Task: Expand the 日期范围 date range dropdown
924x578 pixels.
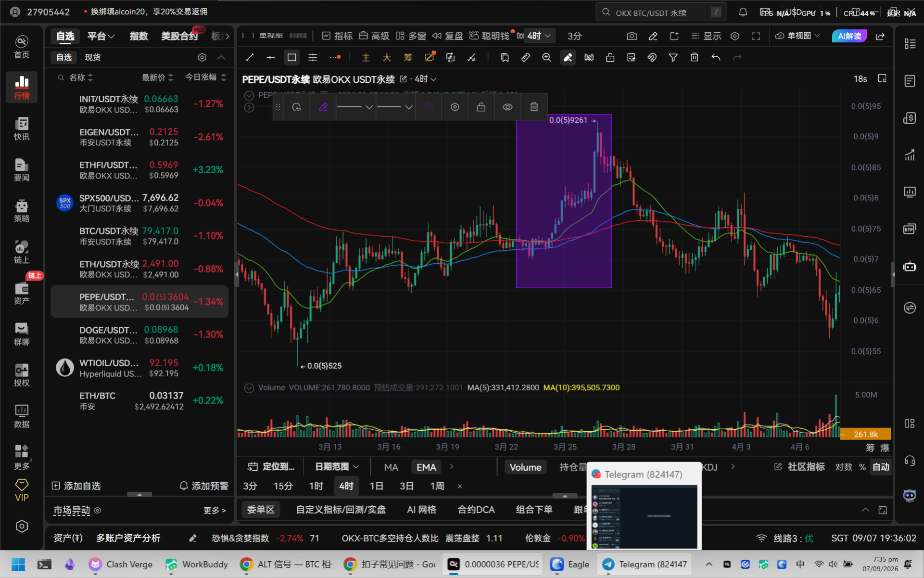Action: 337,467
